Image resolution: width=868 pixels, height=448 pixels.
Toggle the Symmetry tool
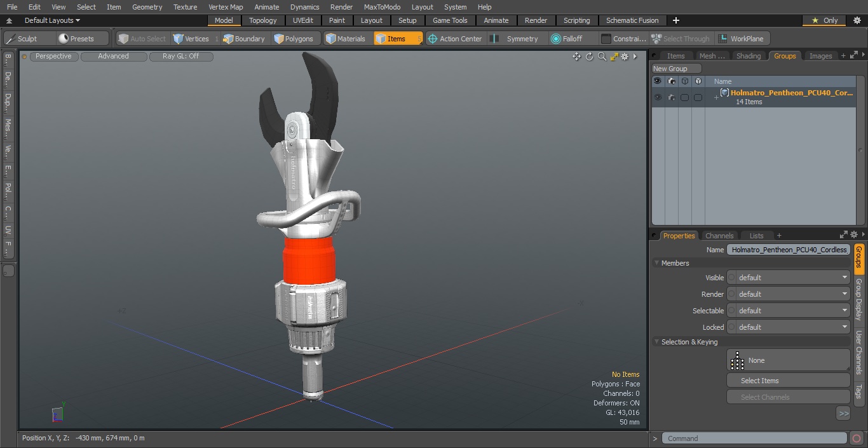[x=517, y=39]
